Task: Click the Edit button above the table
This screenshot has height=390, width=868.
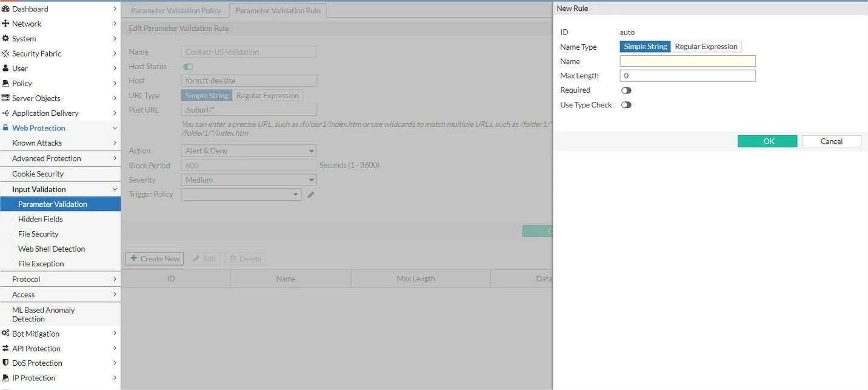Action: click(x=204, y=258)
